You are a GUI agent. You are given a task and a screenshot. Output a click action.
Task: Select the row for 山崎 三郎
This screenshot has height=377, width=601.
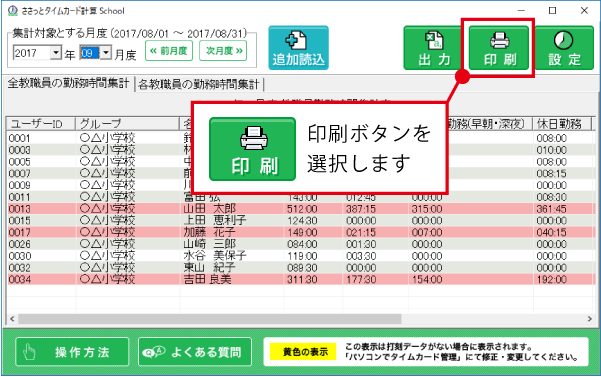point(300,244)
